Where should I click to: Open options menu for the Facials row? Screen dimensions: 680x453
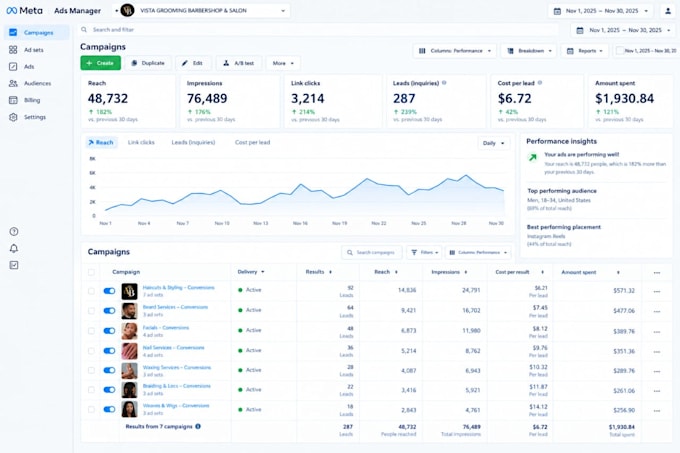click(657, 332)
